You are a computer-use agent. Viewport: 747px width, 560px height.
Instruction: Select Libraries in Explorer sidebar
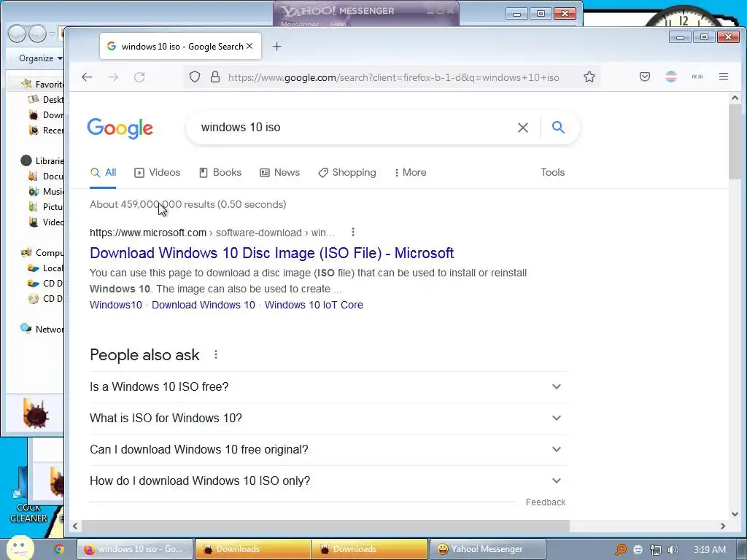[x=42, y=161]
